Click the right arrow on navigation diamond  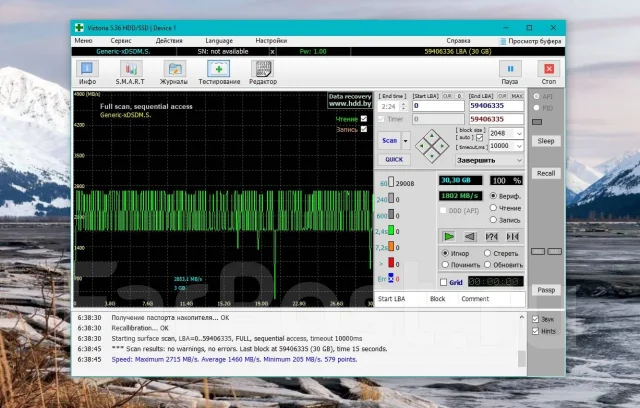pyautogui.click(x=442, y=145)
